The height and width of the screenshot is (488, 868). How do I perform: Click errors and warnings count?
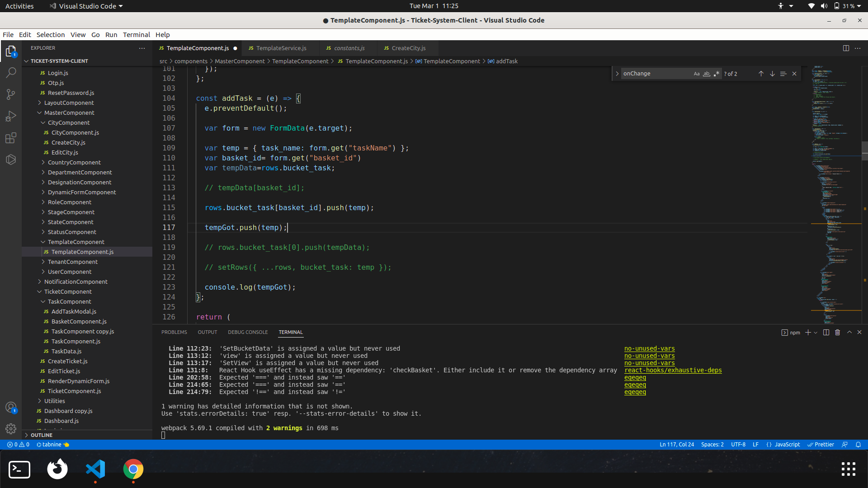(x=18, y=445)
